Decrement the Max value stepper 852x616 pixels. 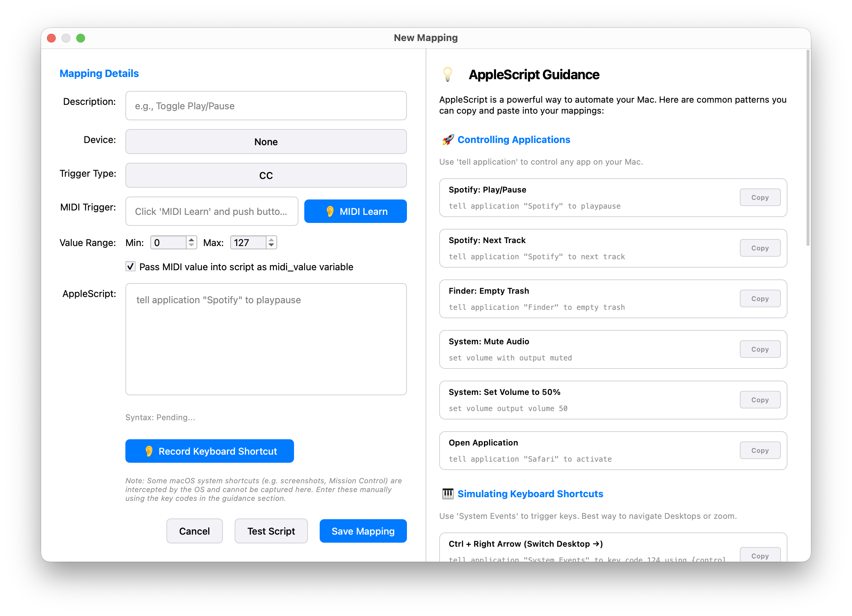coord(271,245)
